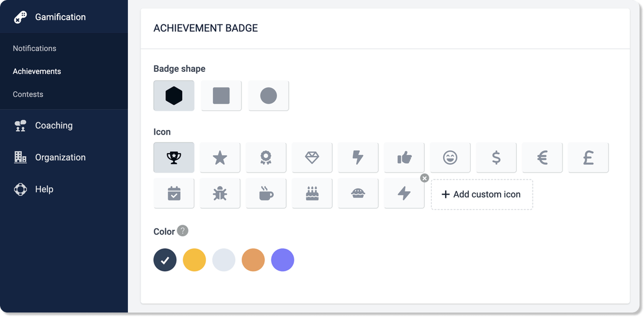Expand the Coaching sidebar section
This screenshot has height=317, width=644.
[54, 126]
